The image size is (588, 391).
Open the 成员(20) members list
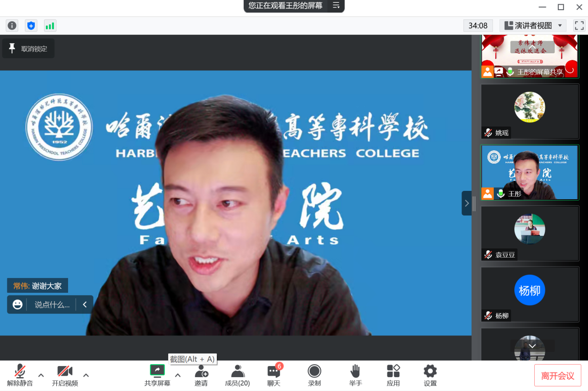pyautogui.click(x=237, y=375)
